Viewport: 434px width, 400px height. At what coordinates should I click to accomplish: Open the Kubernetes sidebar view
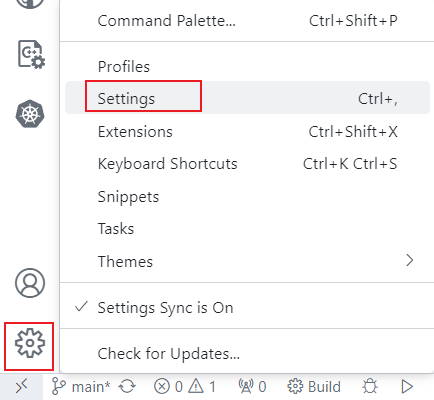(30, 114)
